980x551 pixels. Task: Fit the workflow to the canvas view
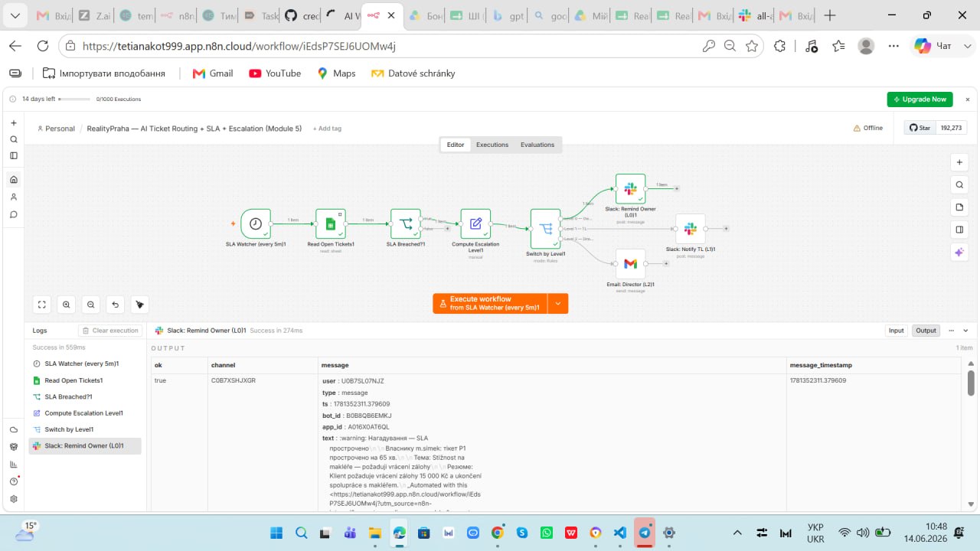pos(42,305)
